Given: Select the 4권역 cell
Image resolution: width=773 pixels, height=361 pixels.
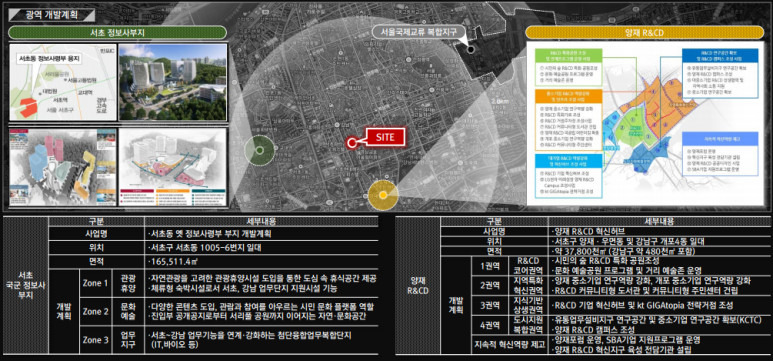Looking at the screenshot, I should [x=489, y=325].
